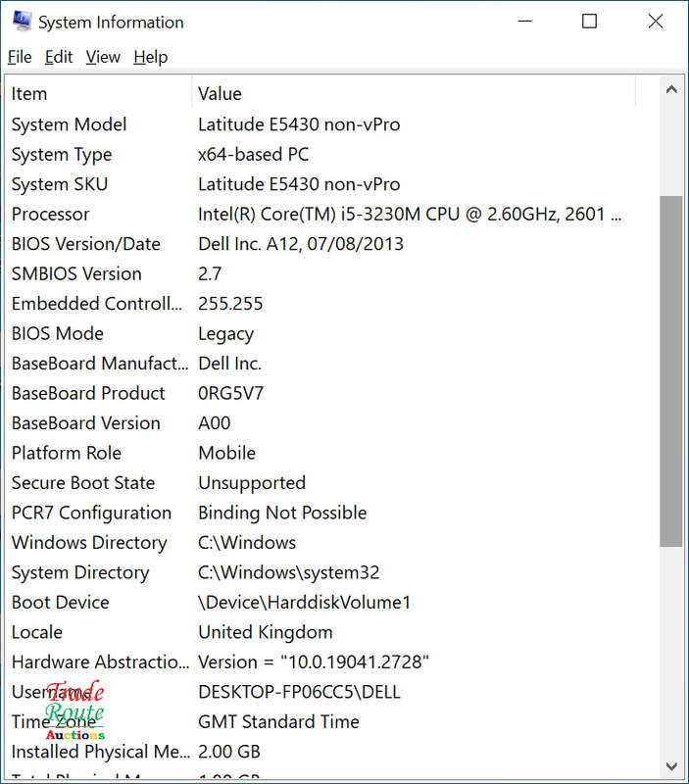Click the vertical scrollbar thumb
The width and height of the screenshot is (689, 784).
pyautogui.click(x=671, y=371)
